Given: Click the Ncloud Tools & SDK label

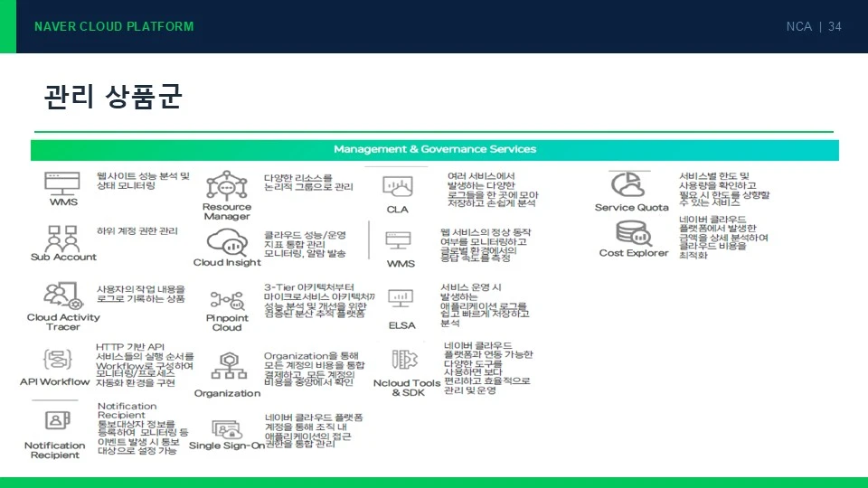Looking at the screenshot, I should [407, 388].
